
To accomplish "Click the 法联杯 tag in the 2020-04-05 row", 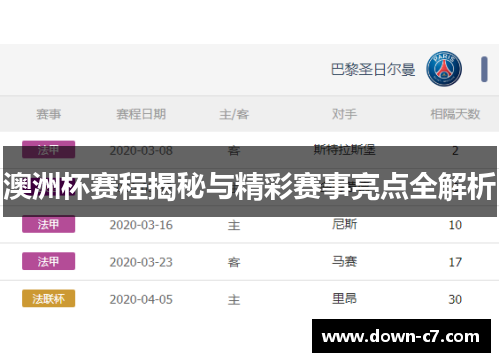I will click(48, 298).
